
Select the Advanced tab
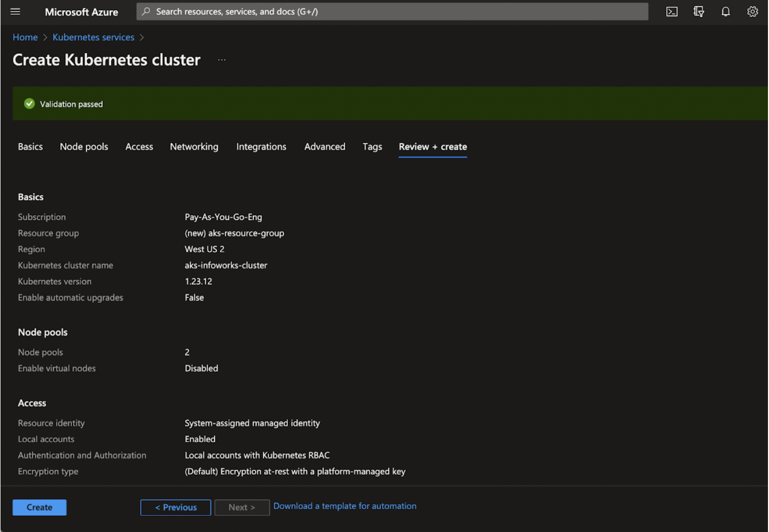325,147
